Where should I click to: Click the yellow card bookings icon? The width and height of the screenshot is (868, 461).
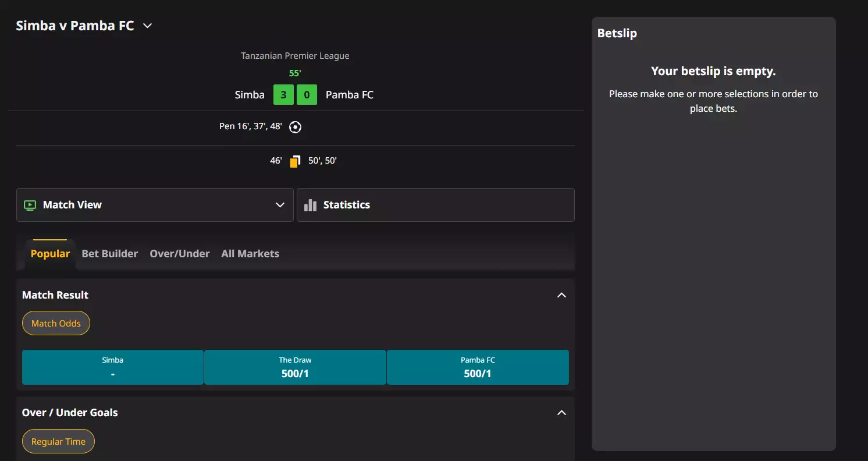click(x=295, y=161)
